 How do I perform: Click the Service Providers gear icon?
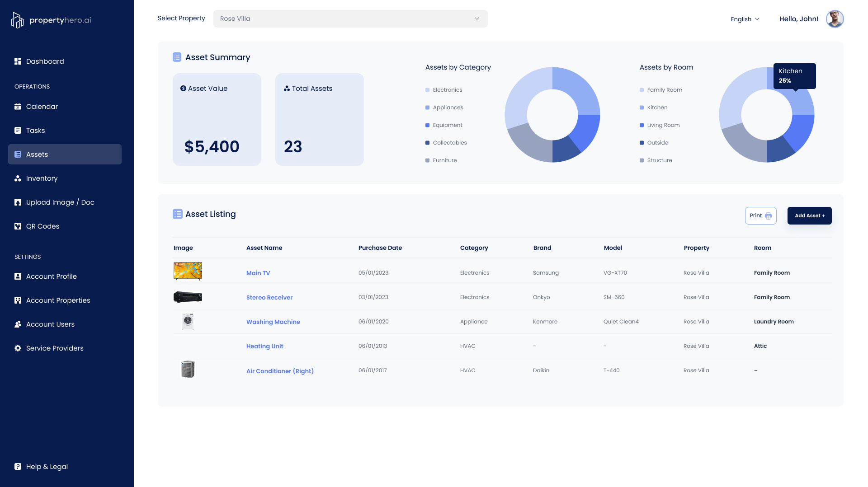(x=18, y=348)
